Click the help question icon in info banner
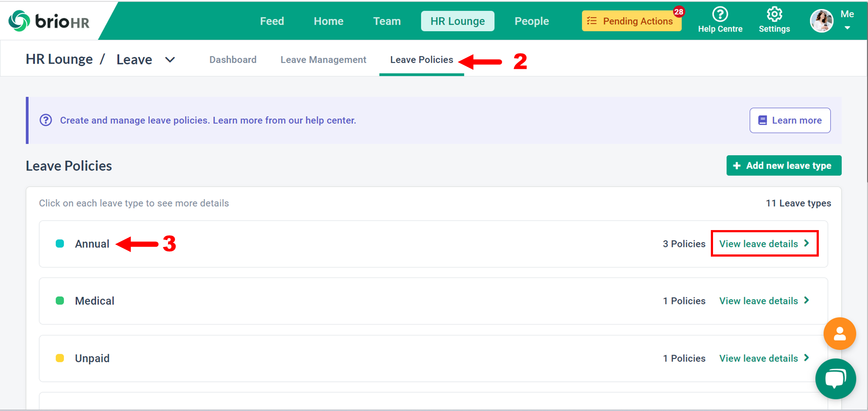868x411 pixels. coord(46,120)
